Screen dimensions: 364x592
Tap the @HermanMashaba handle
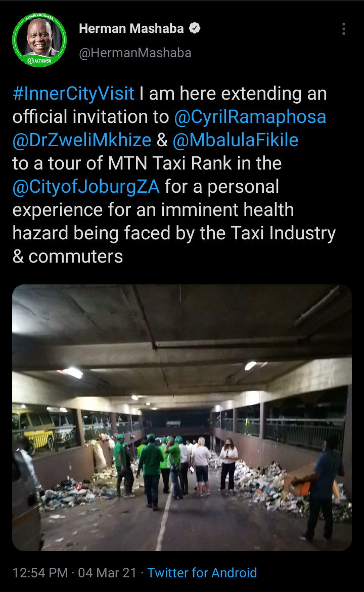coord(135,53)
